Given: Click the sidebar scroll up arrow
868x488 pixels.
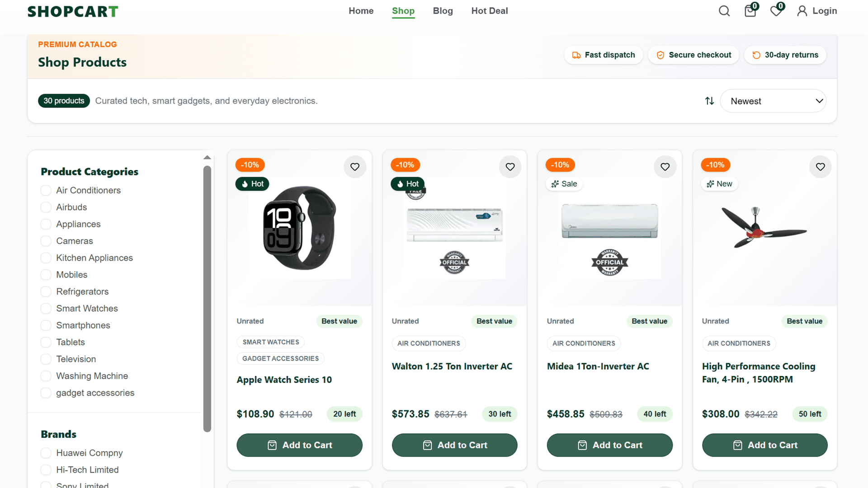Looking at the screenshot, I should (x=207, y=157).
